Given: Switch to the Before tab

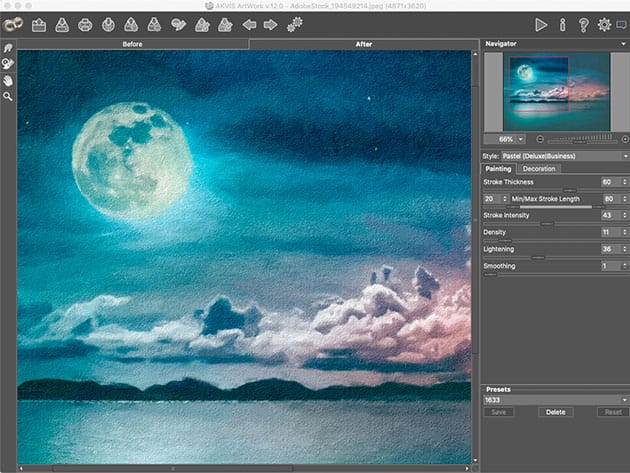Looking at the screenshot, I should [132, 45].
